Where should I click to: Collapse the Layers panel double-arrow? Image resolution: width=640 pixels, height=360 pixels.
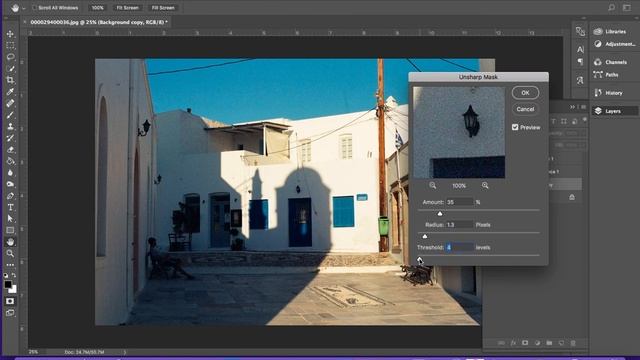pyautogui.click(x=573, y=107)
